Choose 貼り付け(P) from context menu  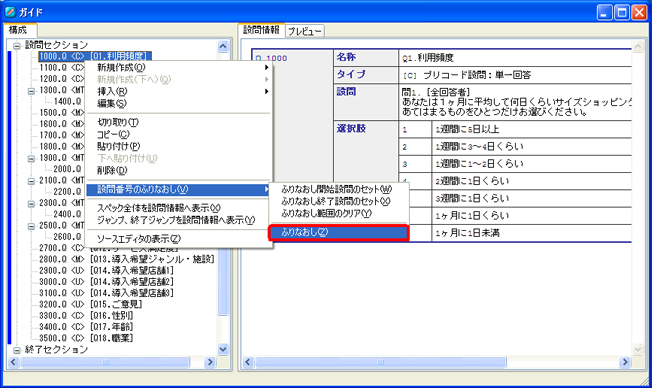coord(179,146)
